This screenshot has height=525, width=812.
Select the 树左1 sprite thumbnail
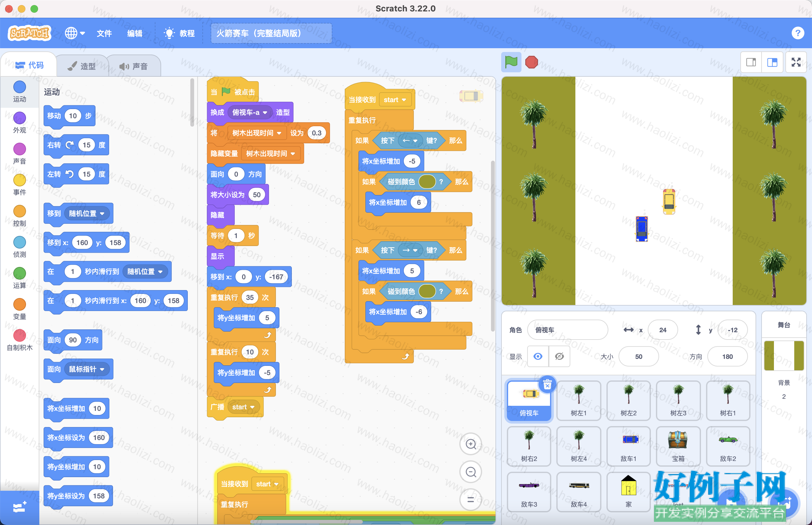pos(579,401)
